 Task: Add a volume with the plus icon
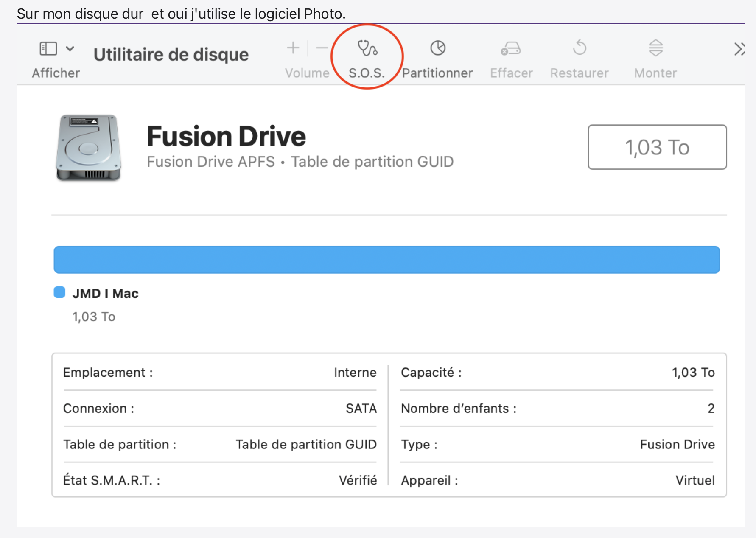[x=293, y=48]
